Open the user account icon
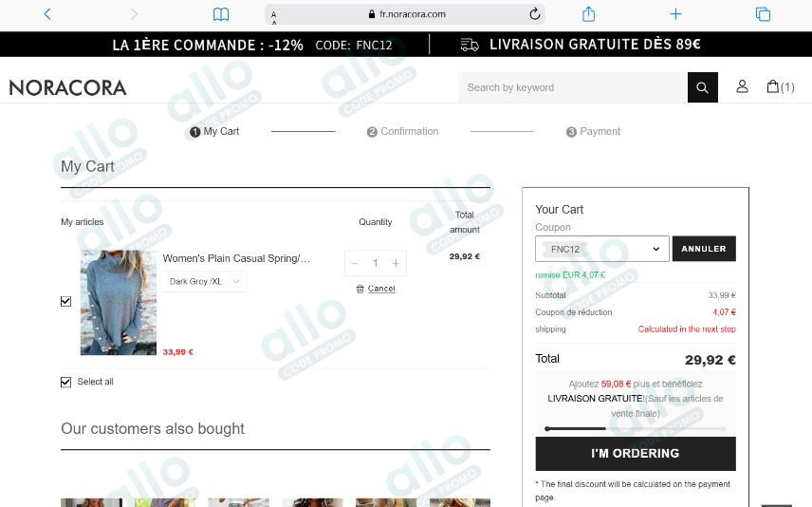 [x=742, y=86]
